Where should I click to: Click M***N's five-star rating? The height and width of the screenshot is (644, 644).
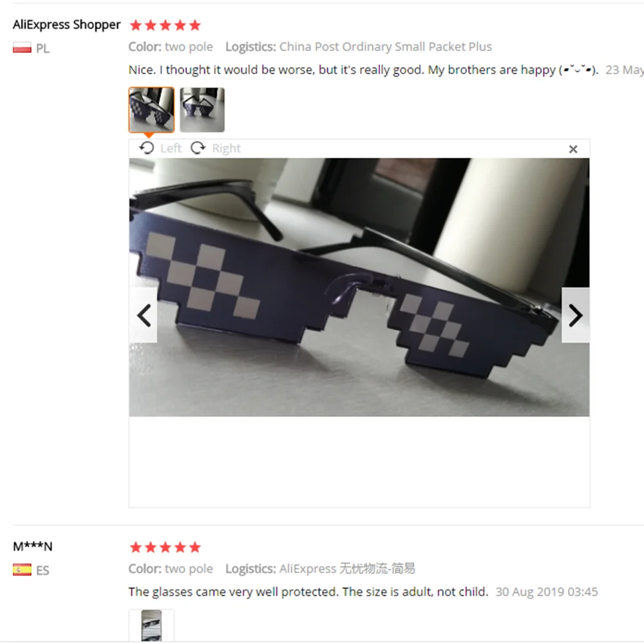coord(165,547)
